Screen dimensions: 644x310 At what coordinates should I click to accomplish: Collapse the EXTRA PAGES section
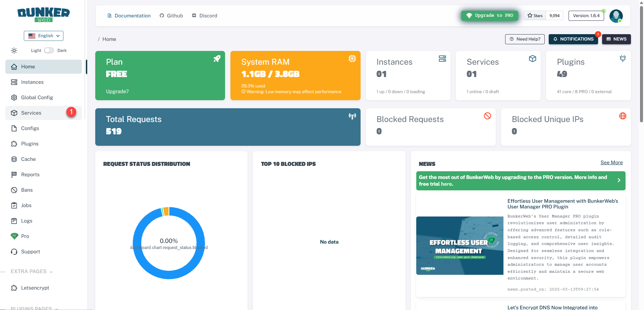[x=32, y=271]
